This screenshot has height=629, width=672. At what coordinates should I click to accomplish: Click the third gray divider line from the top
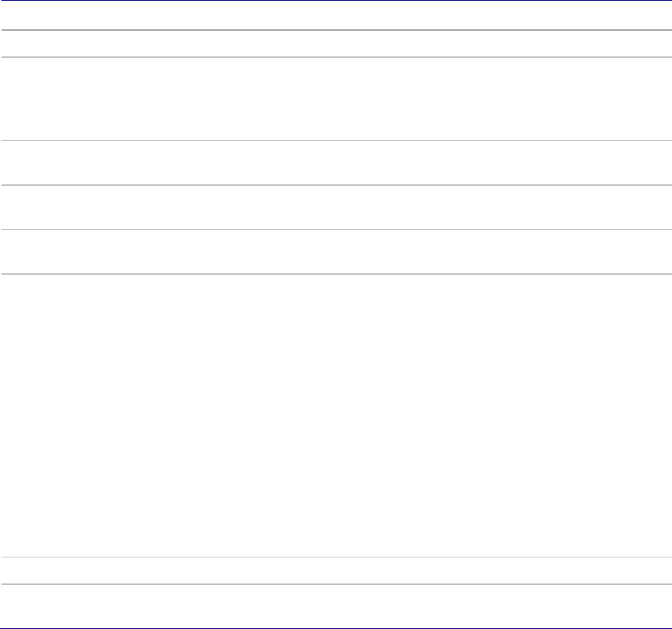[336, 185]
